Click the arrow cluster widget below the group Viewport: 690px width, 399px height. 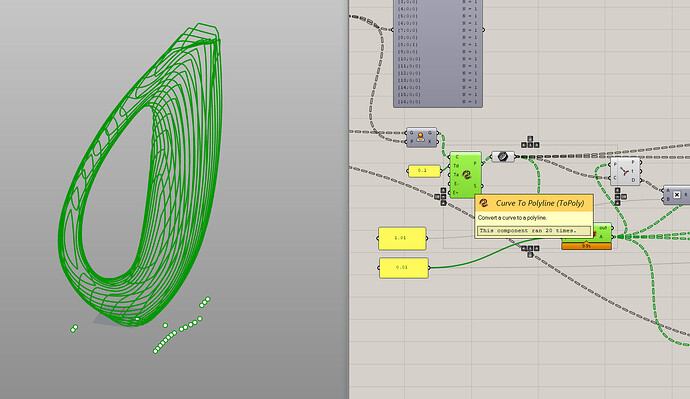530,251
